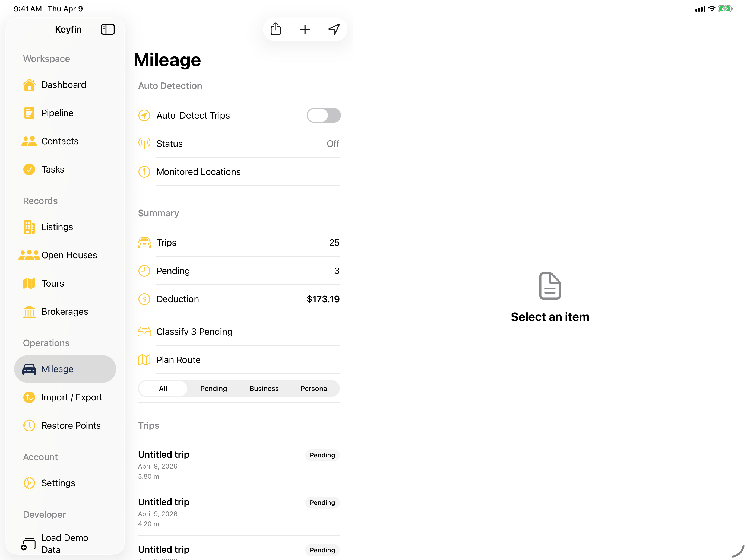Open the Tours sidebar label
Screen dimensions: 747x560
tap(53, 283)
